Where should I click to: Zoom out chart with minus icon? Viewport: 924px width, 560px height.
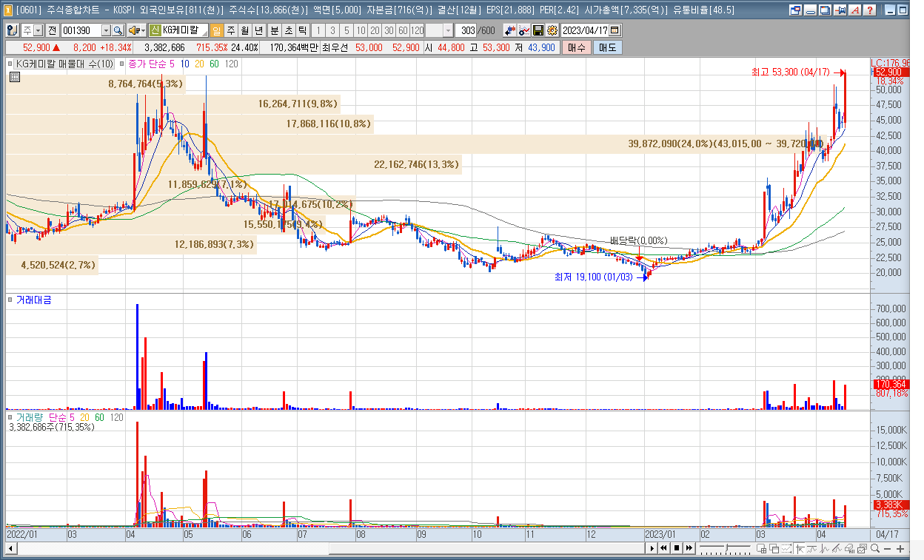(x=888, y=548)
